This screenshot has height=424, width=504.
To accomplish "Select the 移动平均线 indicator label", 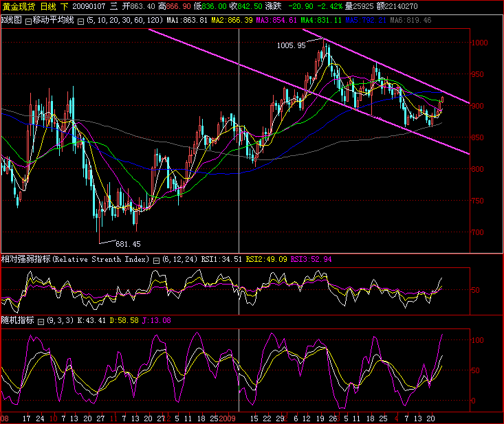I will tap(54, 20).
